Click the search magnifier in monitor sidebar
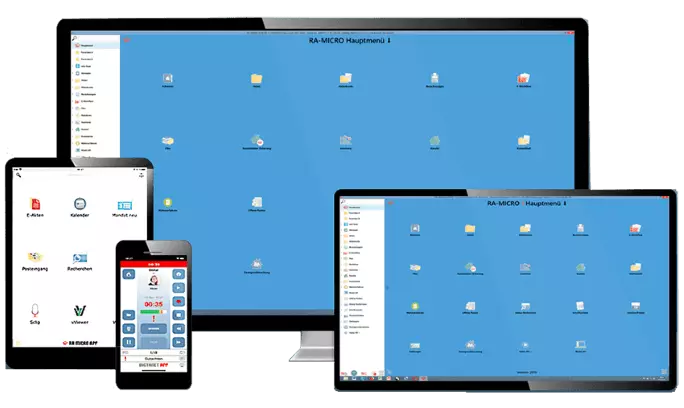Viewport: 684px width, 408px height. (74, 38)
